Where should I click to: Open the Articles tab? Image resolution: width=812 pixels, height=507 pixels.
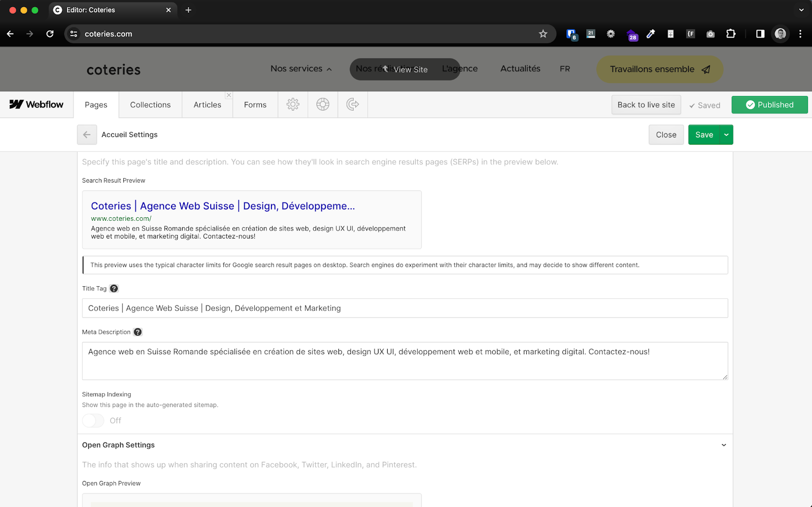point(207,105)
